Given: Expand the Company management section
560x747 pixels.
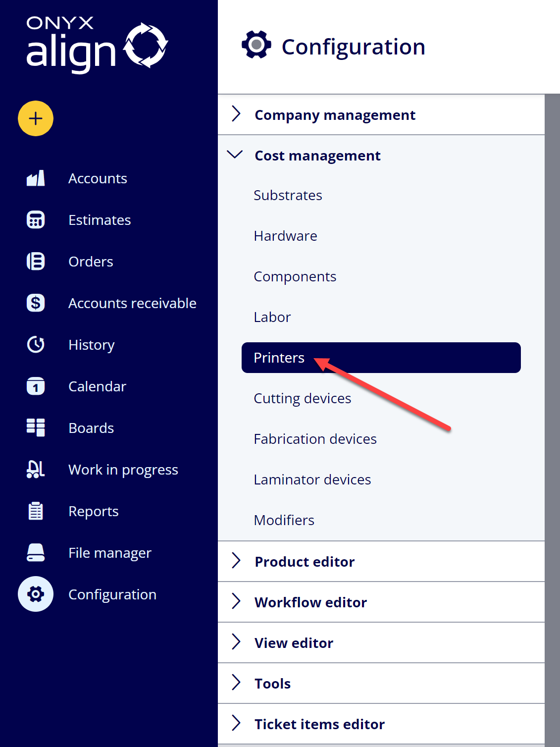Looking at the screenshot, I should tap(381, 115).
